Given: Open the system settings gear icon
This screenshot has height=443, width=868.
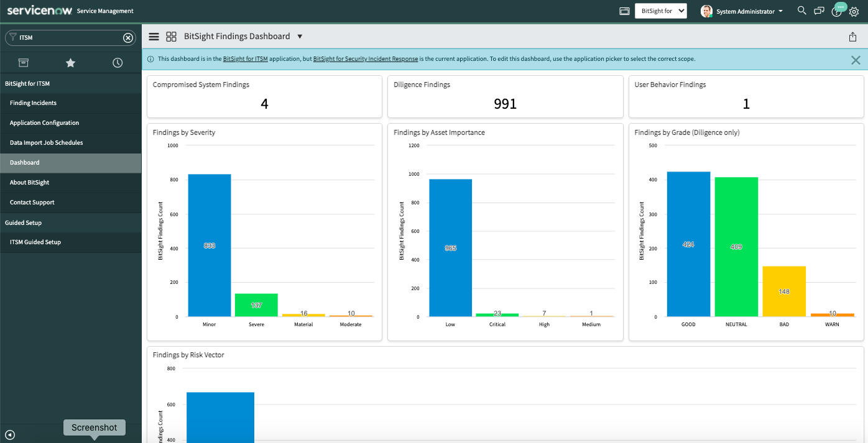Looking at the screenshot, I should pyautogui.click(x=854, y=11).
